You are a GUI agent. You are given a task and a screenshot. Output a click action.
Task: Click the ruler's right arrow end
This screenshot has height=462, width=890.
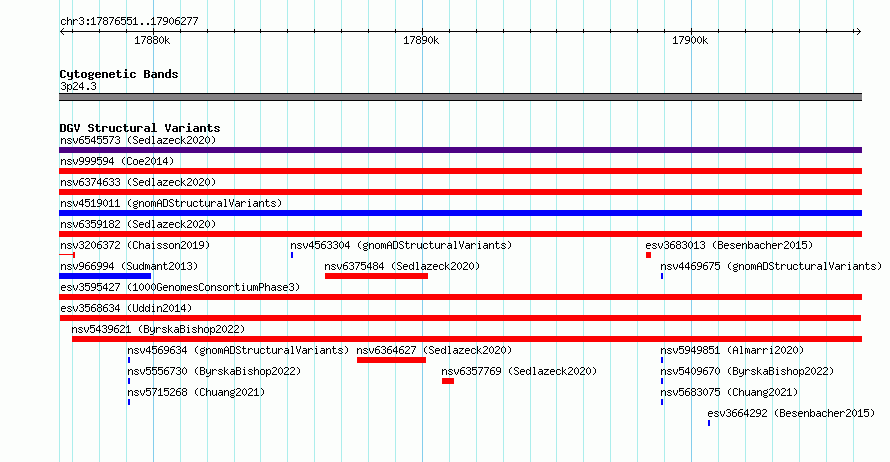point(859,31)
